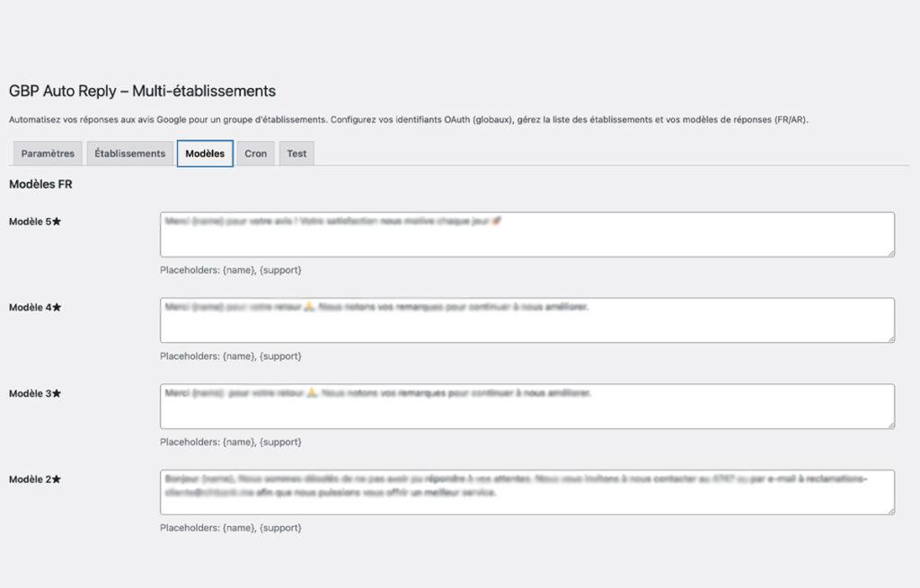Grab the Modèle 5★ textarea resize handle
This screenshot has height=588, width=920.
890,253
